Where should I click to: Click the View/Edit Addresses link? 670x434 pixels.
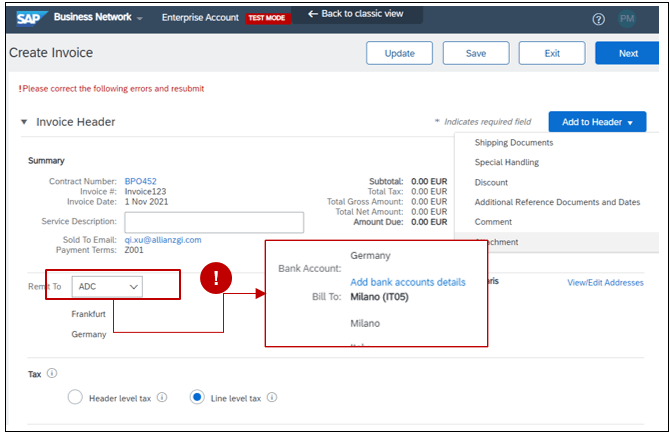tap(605, 282)
